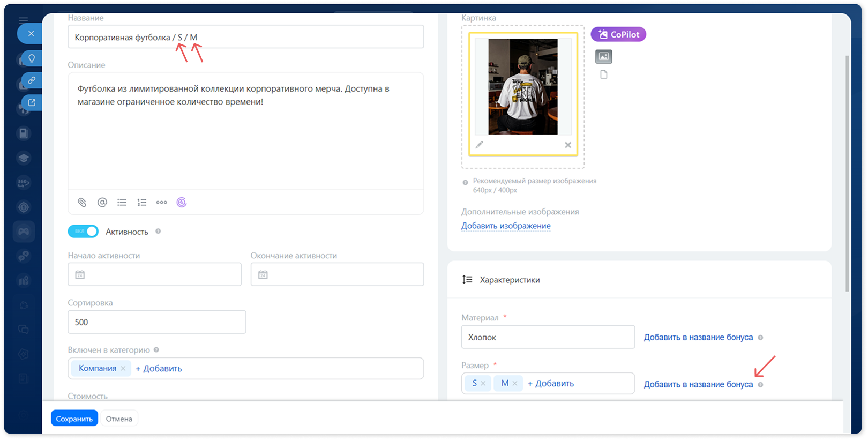Toggle the Активность switch off
Viewport: 868px width, 440px height.
click(83, 232)
